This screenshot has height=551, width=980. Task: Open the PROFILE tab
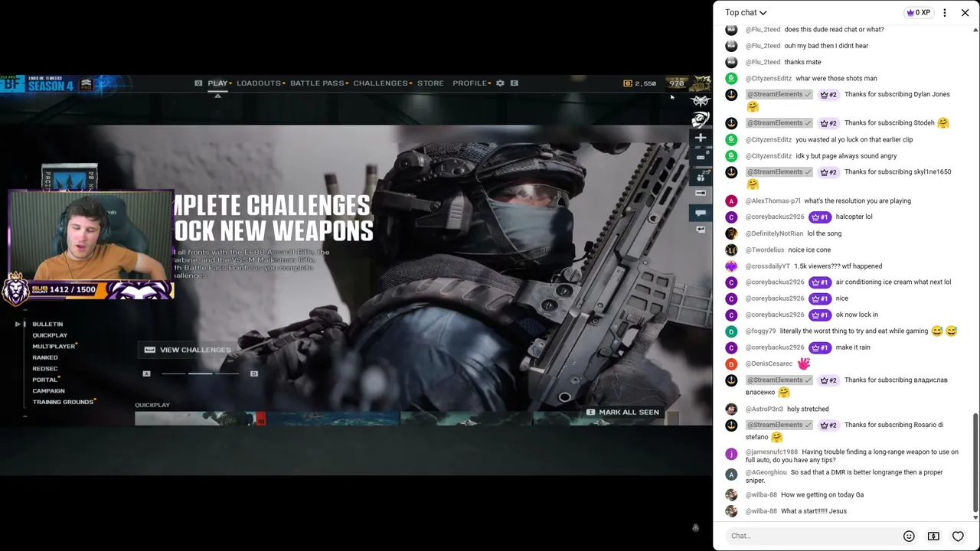pos(470,83)
